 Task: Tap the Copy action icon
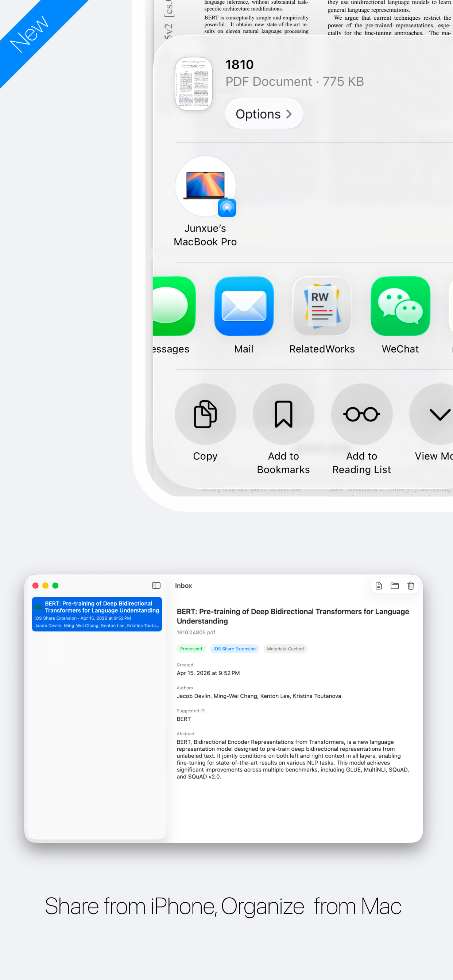(206, 414)
